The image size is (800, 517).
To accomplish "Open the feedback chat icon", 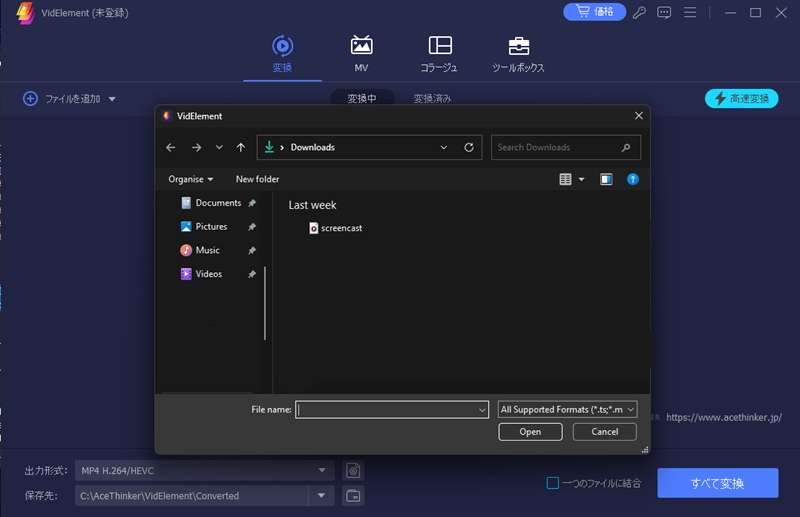I will (664, 13).
